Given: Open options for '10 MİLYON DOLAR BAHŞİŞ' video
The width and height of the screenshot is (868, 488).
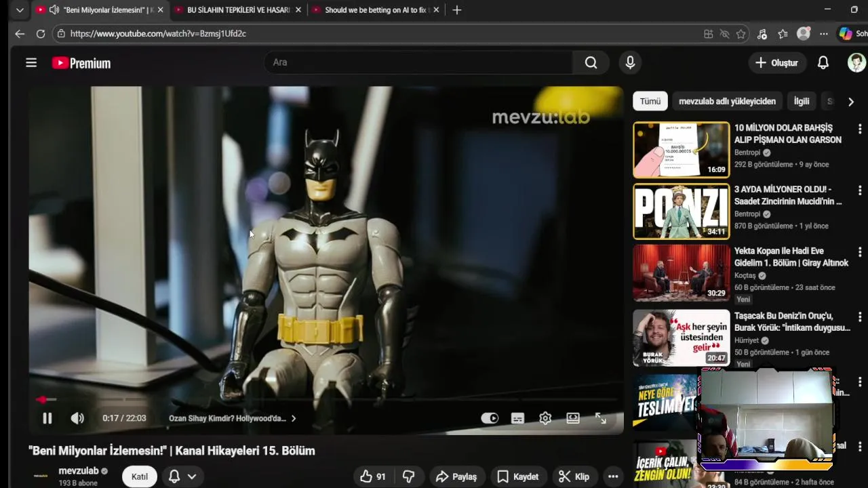Looking at the screenshot, I should (860, 129).
